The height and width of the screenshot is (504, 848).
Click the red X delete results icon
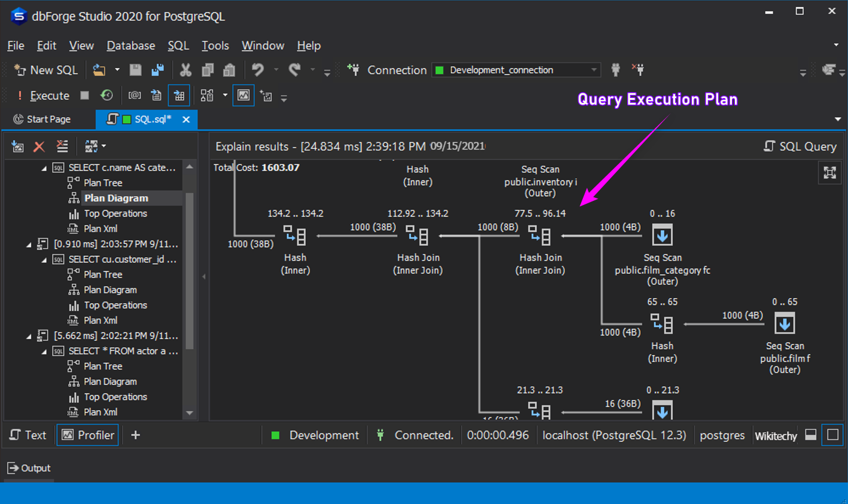(x=39, y=146)
